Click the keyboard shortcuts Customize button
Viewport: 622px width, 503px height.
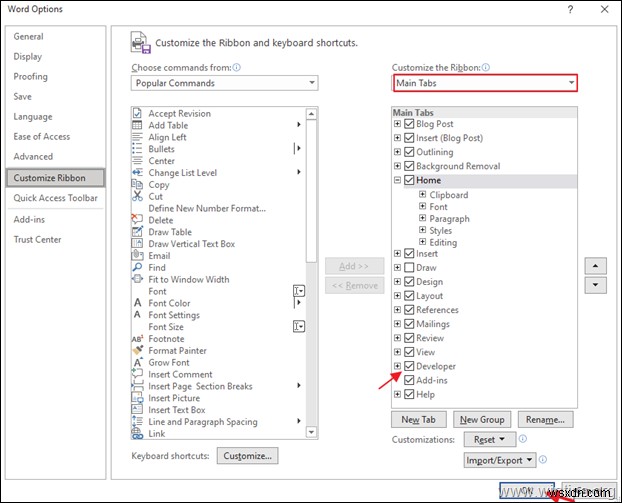248,456
